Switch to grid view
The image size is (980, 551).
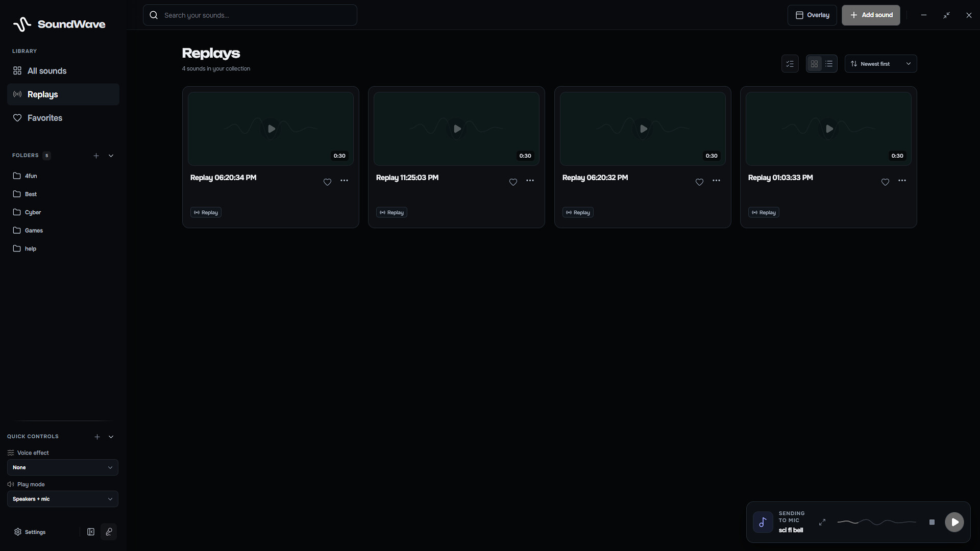814,64
